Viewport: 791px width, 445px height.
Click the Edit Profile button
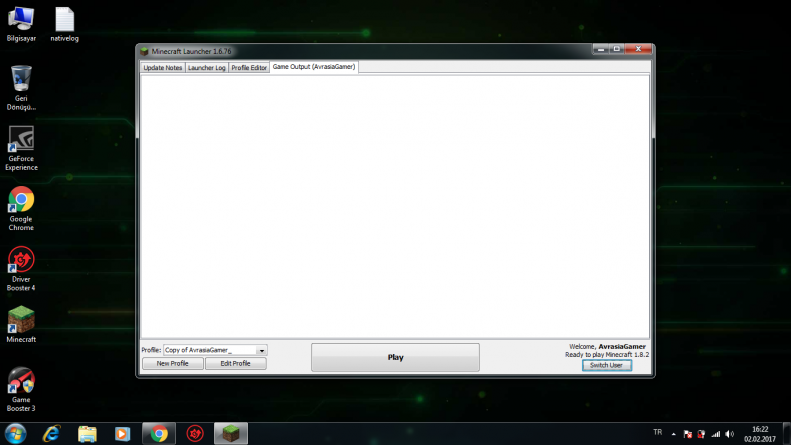(x=236, y=363)
